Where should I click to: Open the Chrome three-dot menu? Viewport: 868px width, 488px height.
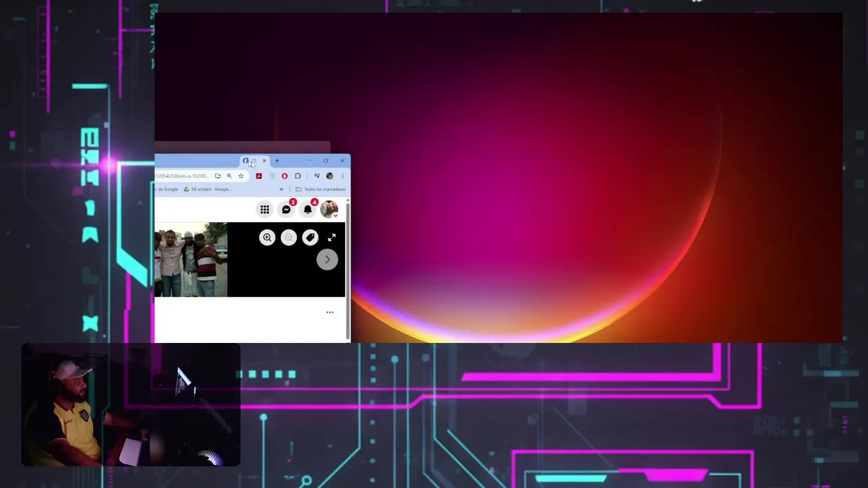click(x=342, y=176)
